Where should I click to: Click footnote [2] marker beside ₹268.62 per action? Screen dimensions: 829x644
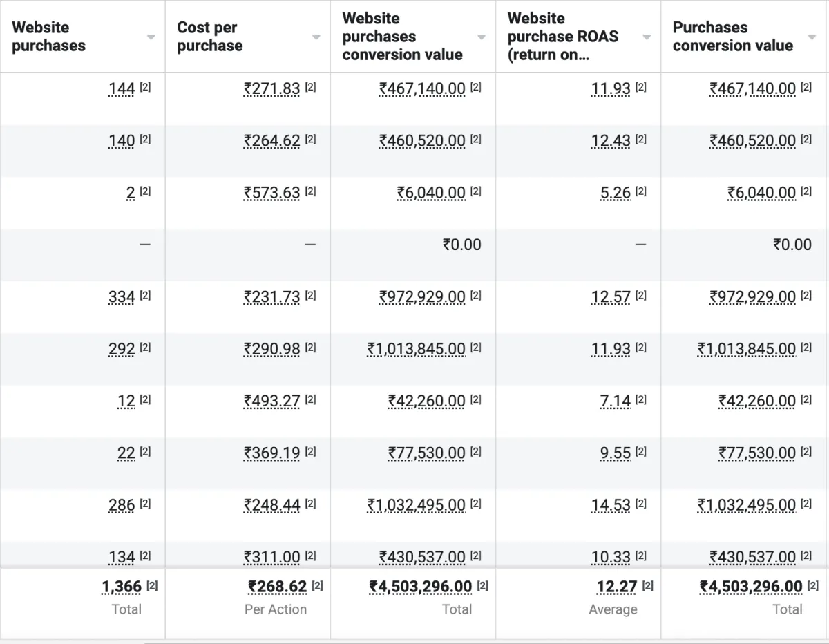point(317,585)
